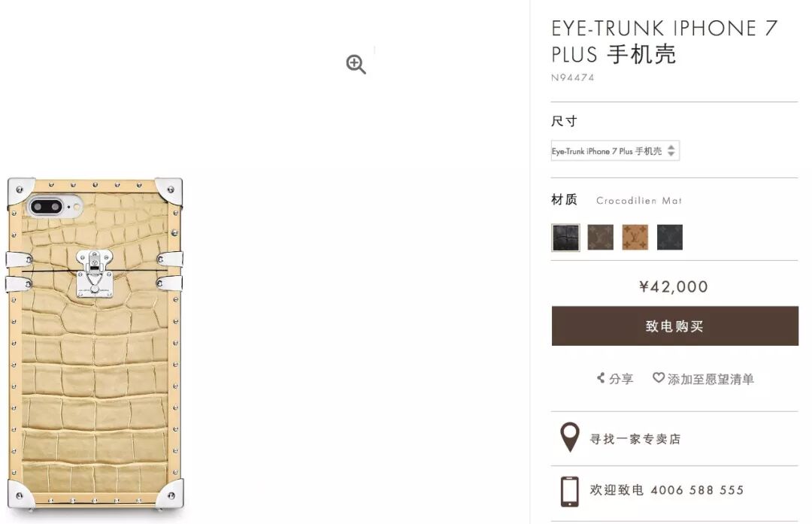Click 添加至愿望清单 wishlist link

click(710, 379)
